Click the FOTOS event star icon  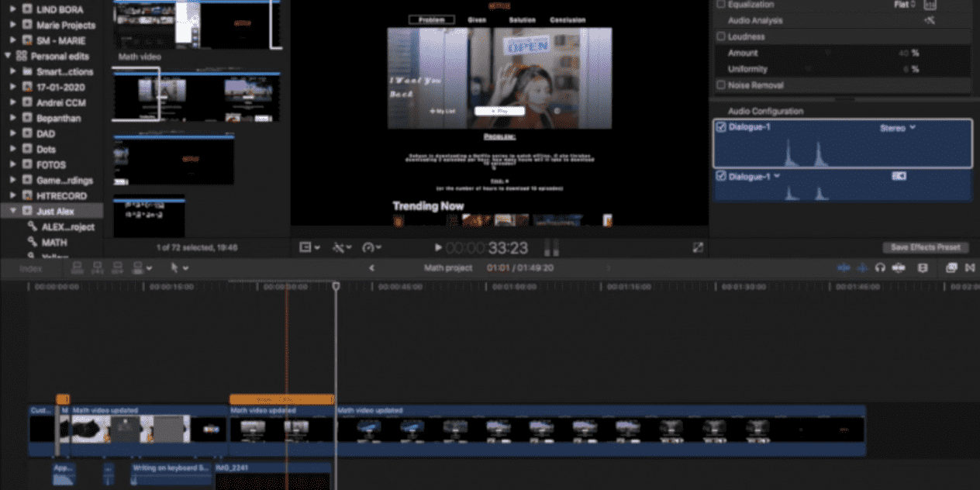pyautogui.click(x=27, y=164)
